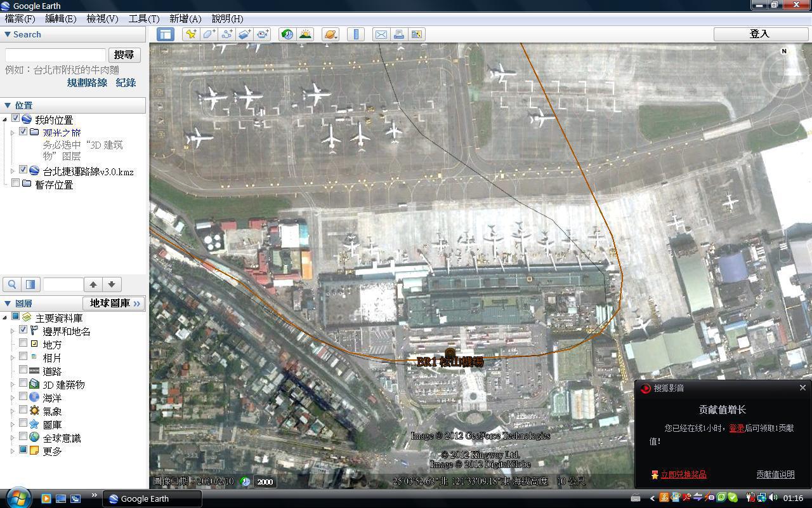Image resolution: width=812 pixels, height=508 pixels.
Task: Uncheck 台北捷運路線v3.0.kmz in Places
Action: coord(23,170)
